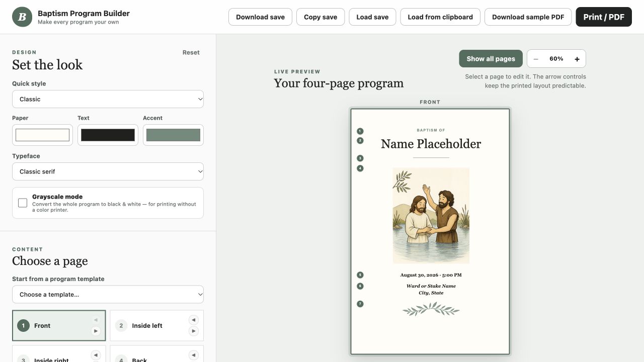Click Load from clipboard button

[440, 17]
